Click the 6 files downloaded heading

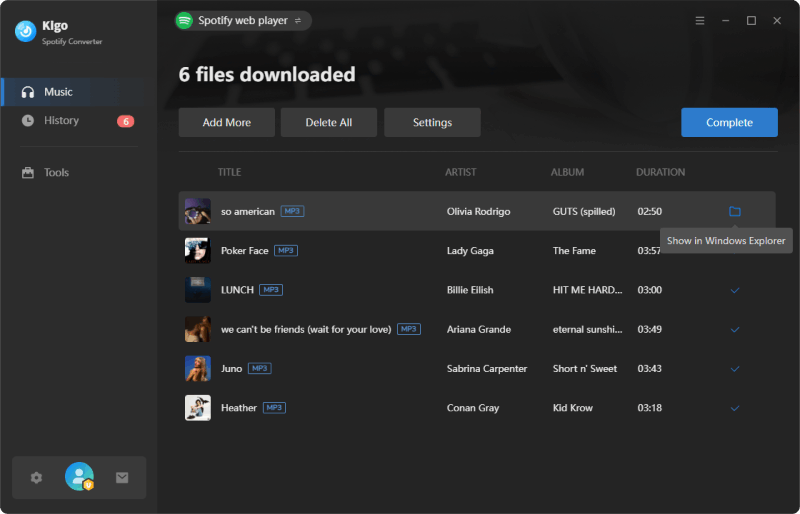pyautogui.click(x=267, y=75)
